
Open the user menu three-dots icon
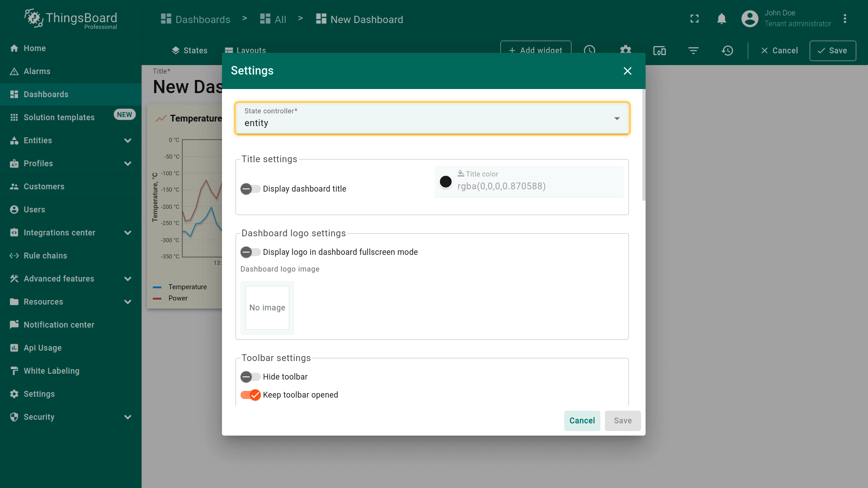(x=844, y=19)
